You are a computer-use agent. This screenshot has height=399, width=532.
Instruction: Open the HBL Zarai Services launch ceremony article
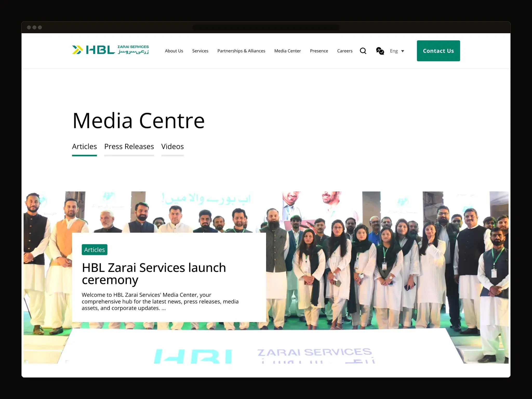click(x=154, y=274)
